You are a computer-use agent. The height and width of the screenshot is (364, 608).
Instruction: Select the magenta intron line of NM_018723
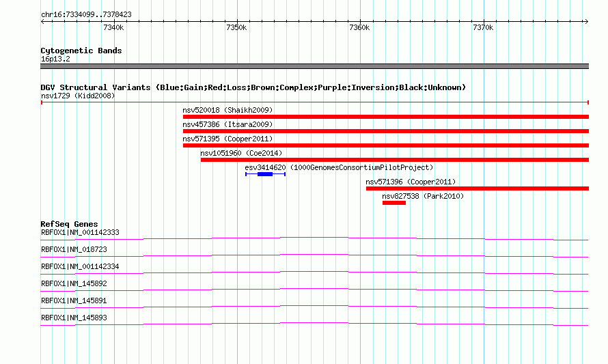(x=314, y=255)
